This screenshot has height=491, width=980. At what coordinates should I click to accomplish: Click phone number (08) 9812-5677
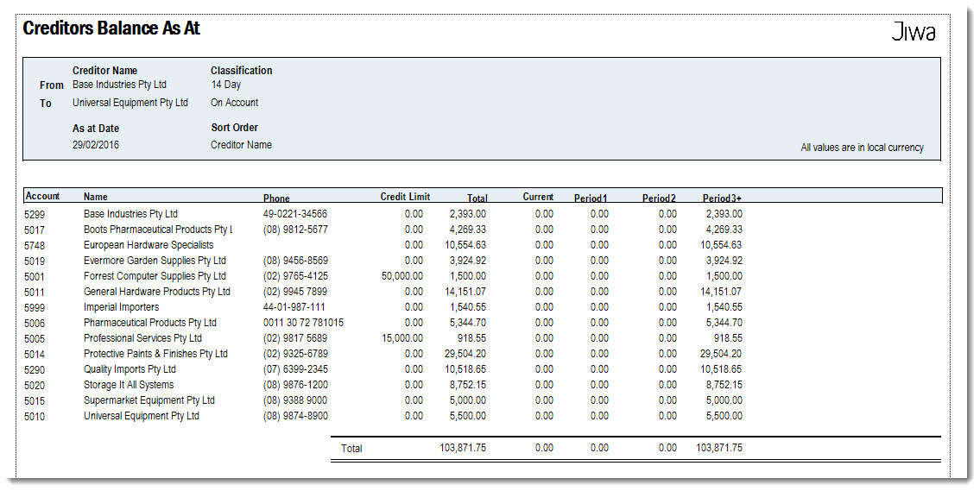pos(295,230)
